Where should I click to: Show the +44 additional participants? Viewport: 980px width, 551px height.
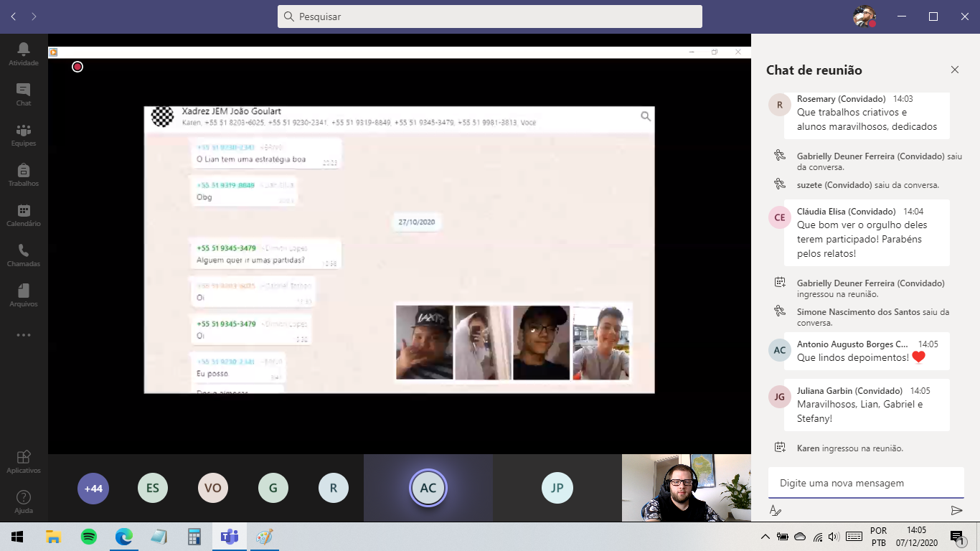[x=93, y=489]
